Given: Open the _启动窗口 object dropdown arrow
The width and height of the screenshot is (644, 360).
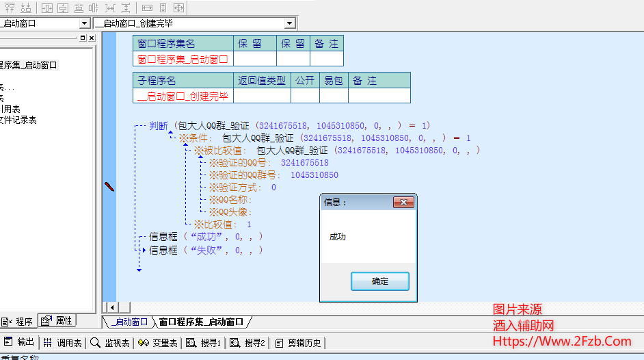Looking at the screenshot, I should 84,23.
